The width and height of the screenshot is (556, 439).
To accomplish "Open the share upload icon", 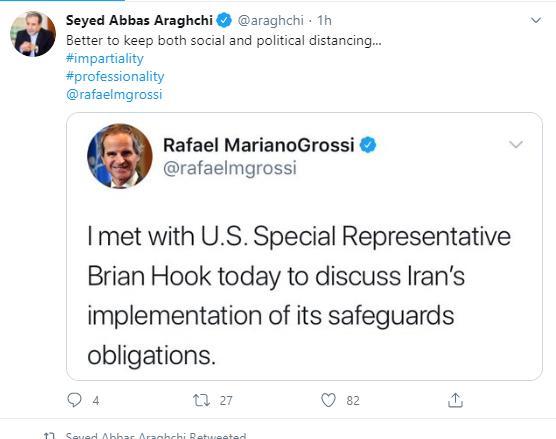I will click(455, 400).
